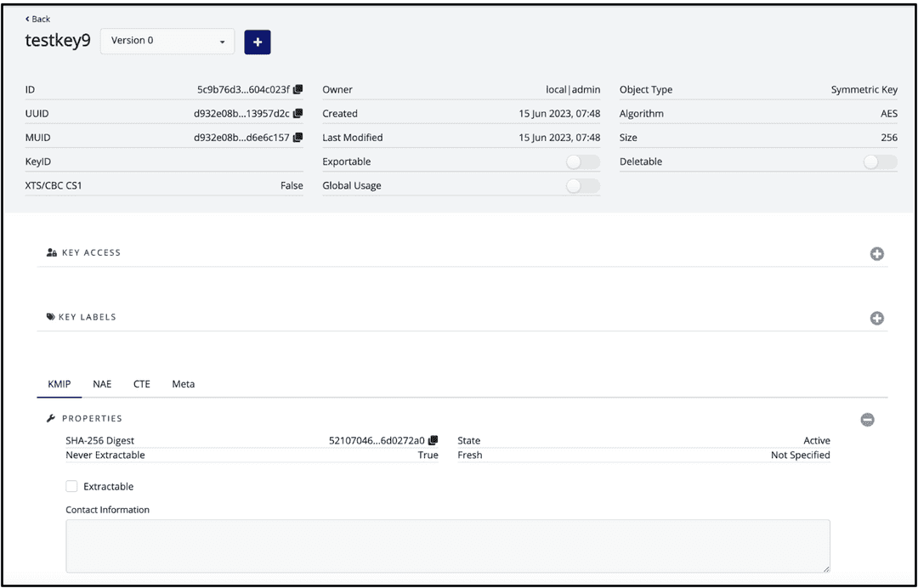Check the Extractable checkbox

click(71, 486)
